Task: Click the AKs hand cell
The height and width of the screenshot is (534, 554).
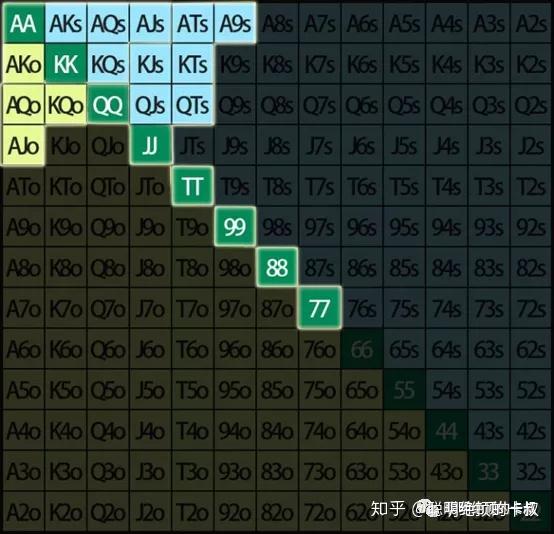Action: 66,24
